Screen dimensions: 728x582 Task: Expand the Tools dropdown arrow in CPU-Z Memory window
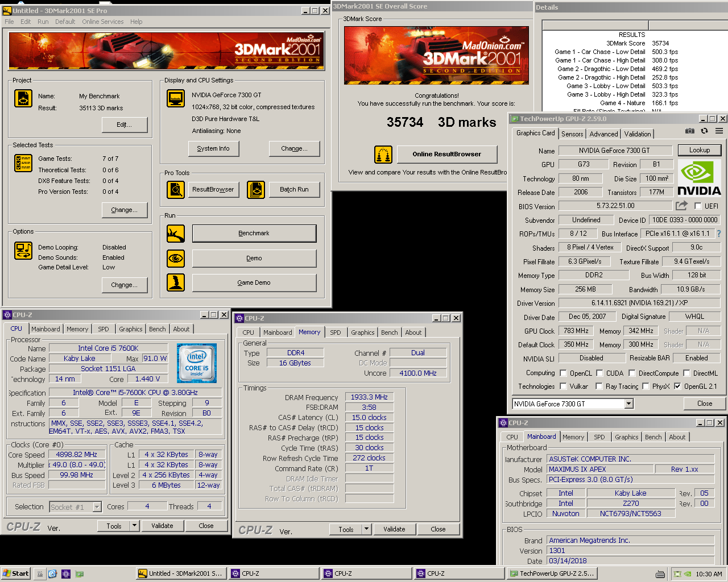(367, 529)
